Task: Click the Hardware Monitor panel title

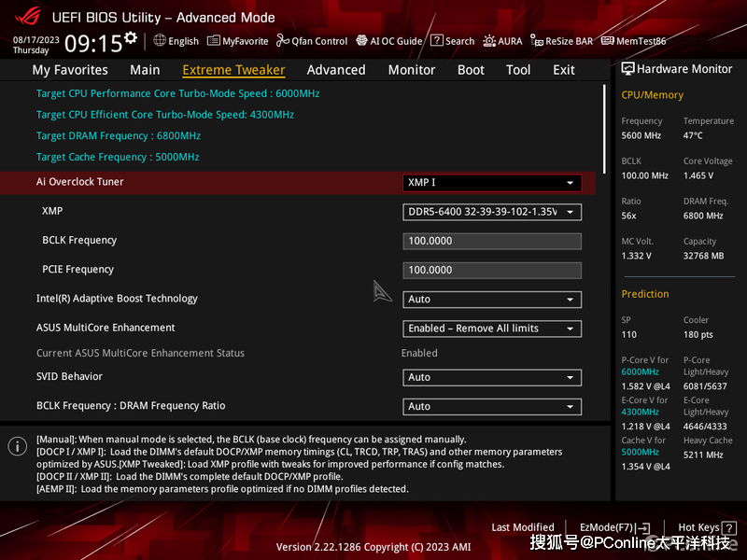Action: (x=684, y=69)
